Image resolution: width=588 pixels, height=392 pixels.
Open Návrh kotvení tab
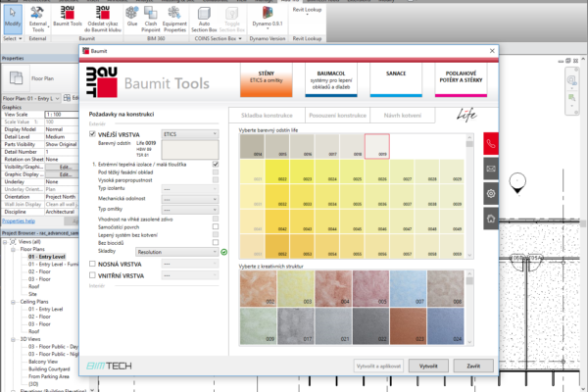pyautogui.click(x=403, y=116)
